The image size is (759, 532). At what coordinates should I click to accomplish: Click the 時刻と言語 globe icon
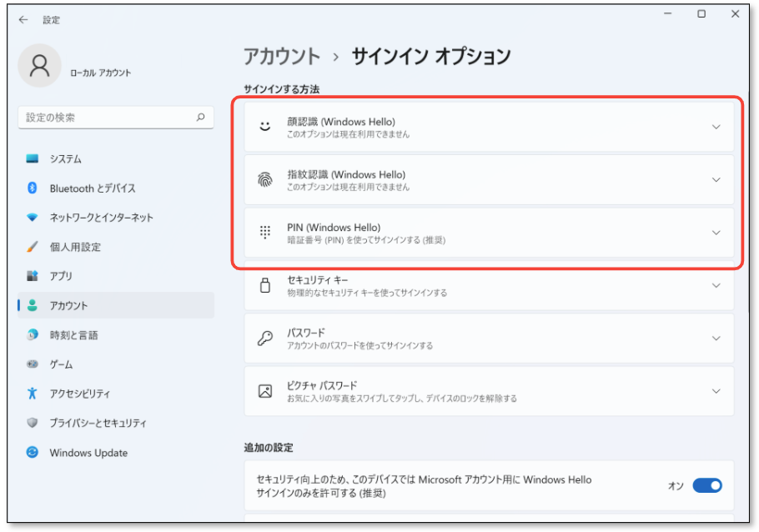[33, 334]
